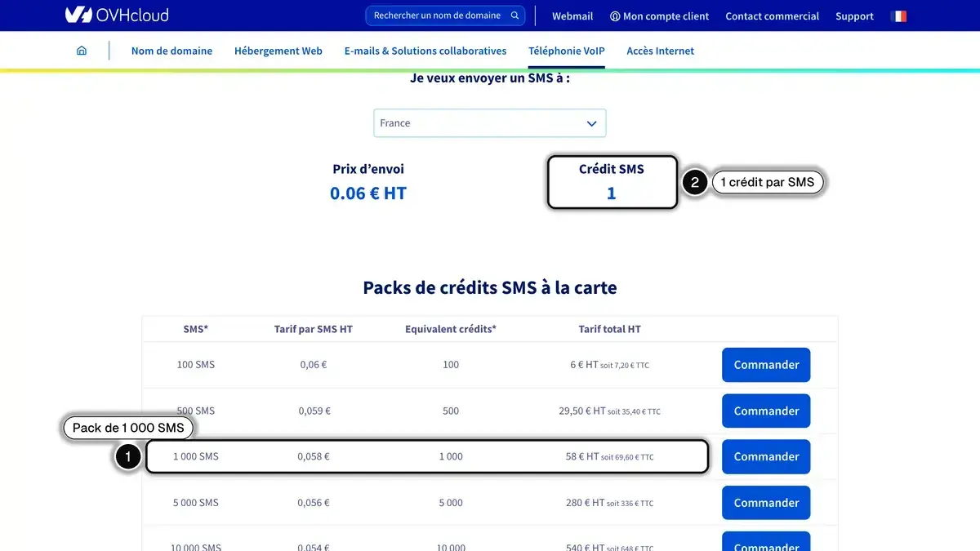The height and width of the screenshot is (551, 980).
Task: Open the Nom de domaine menu
Action: (171, 51)
